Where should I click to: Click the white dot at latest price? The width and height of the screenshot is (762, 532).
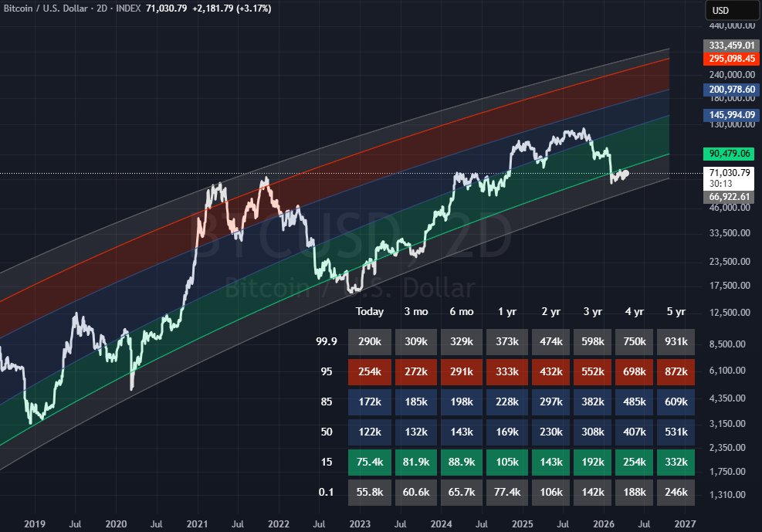[626, 173]
